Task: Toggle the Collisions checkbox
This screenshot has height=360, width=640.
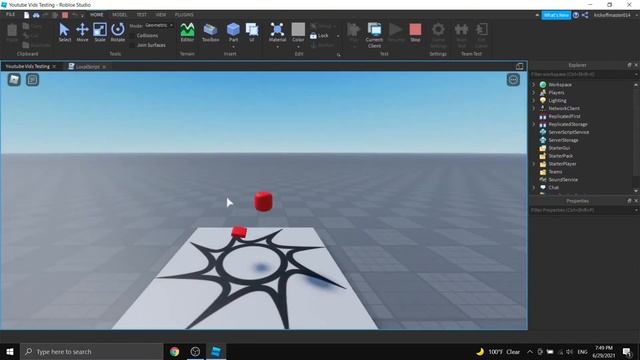Action: (132, 36)
